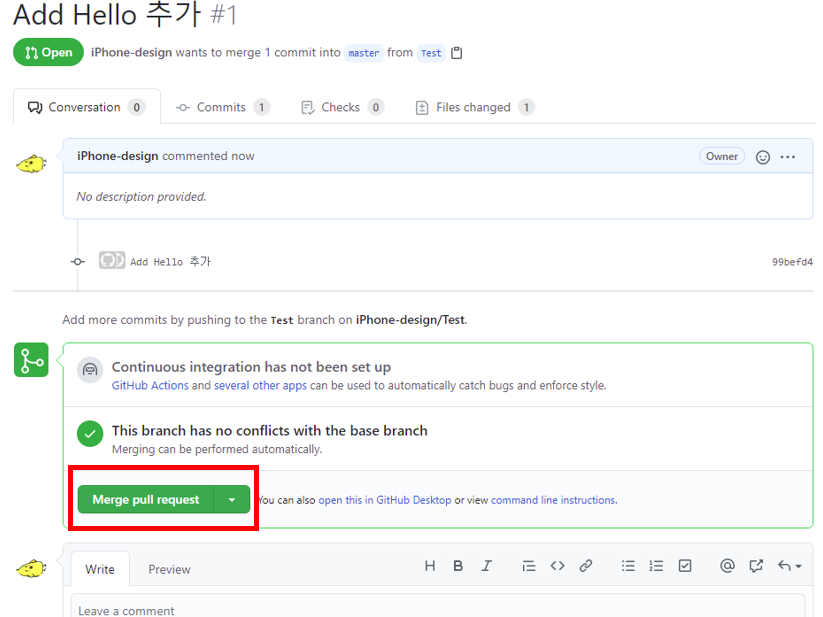Focus the Leave a comment field

pos(438,607)
